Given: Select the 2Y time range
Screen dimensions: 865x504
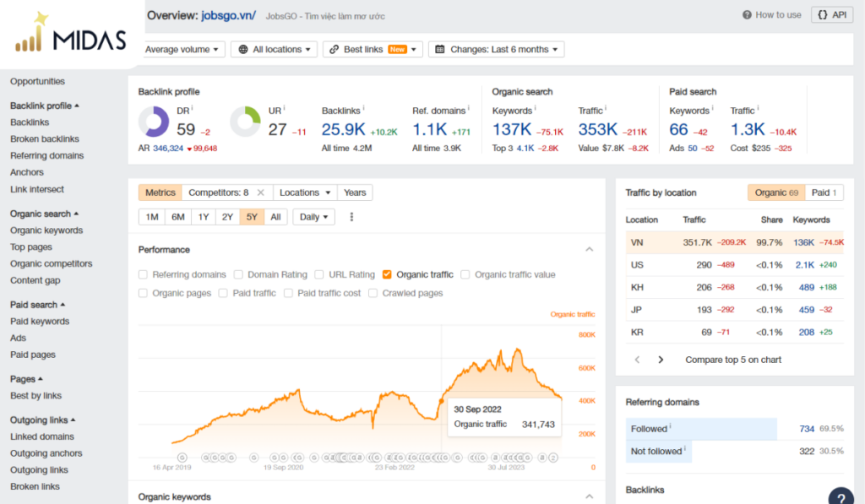Looking at the screenshot, I should tap(227, 217).
